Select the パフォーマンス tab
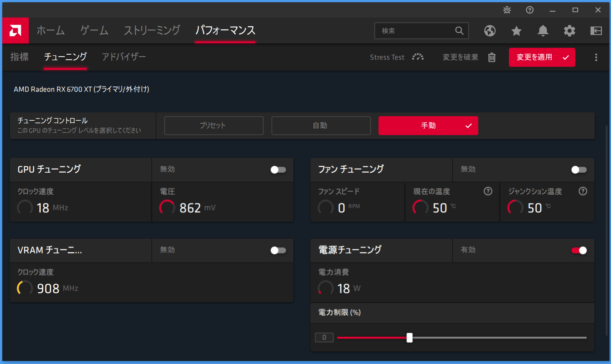This screenshot has width=611, height=364. coord(225,30)
